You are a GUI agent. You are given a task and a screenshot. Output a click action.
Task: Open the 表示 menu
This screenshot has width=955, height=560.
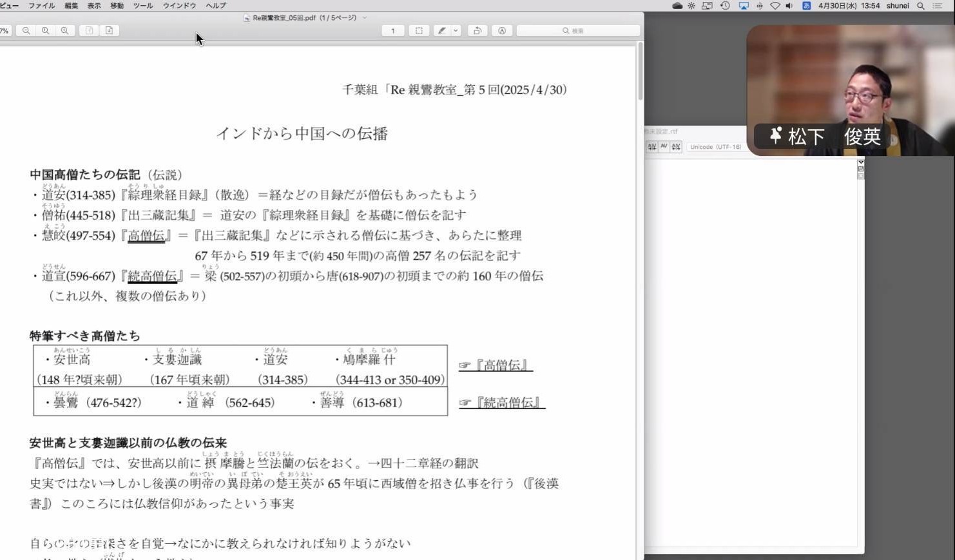94,6
